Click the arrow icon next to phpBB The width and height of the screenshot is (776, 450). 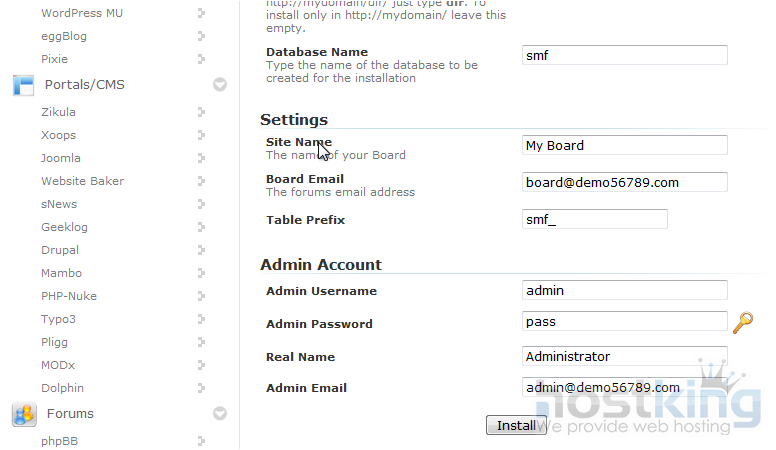[x=201, y=440]
